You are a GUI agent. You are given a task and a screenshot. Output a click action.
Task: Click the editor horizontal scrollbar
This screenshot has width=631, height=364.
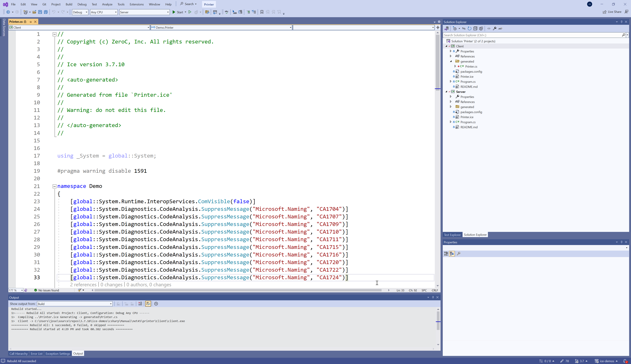[x=237, y=290]
